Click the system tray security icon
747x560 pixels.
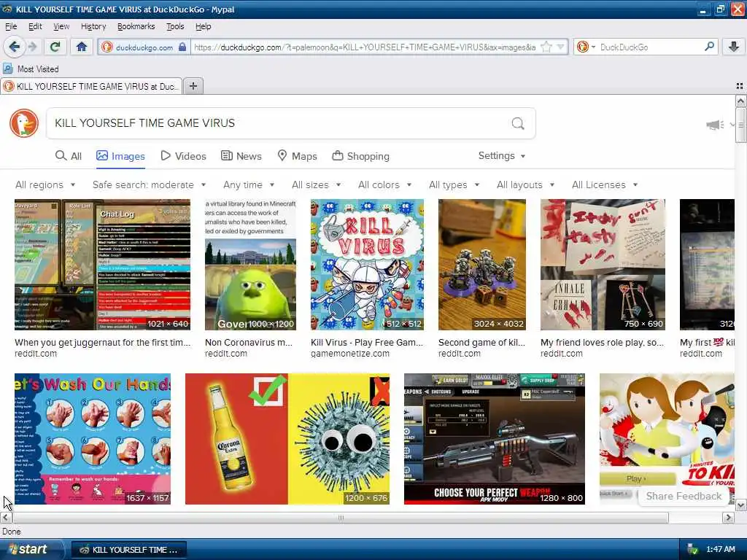click(692, 550)
